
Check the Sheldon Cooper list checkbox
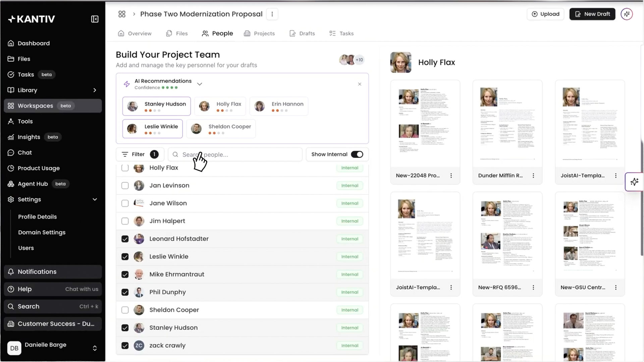point(125,310)
